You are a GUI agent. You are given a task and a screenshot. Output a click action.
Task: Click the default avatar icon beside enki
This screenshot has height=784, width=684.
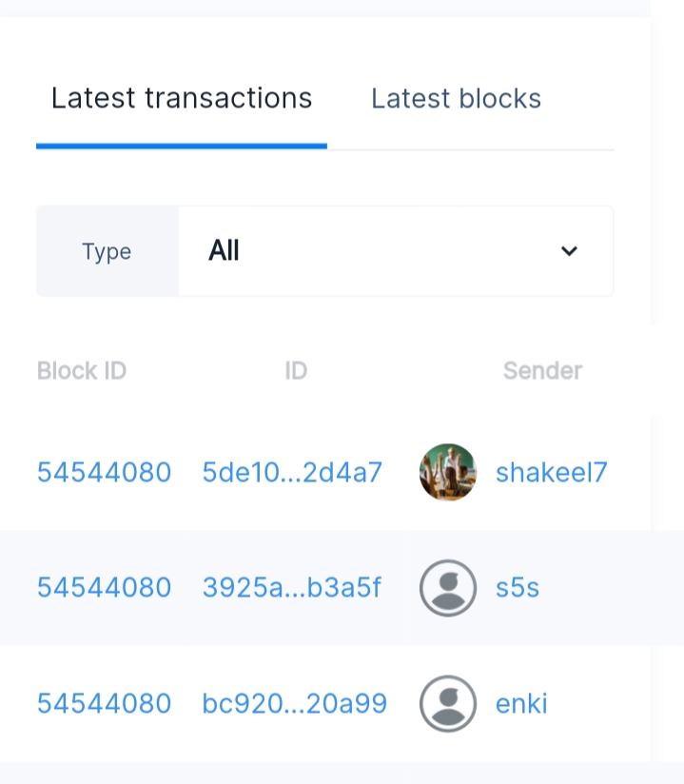[x=448, y=704]
